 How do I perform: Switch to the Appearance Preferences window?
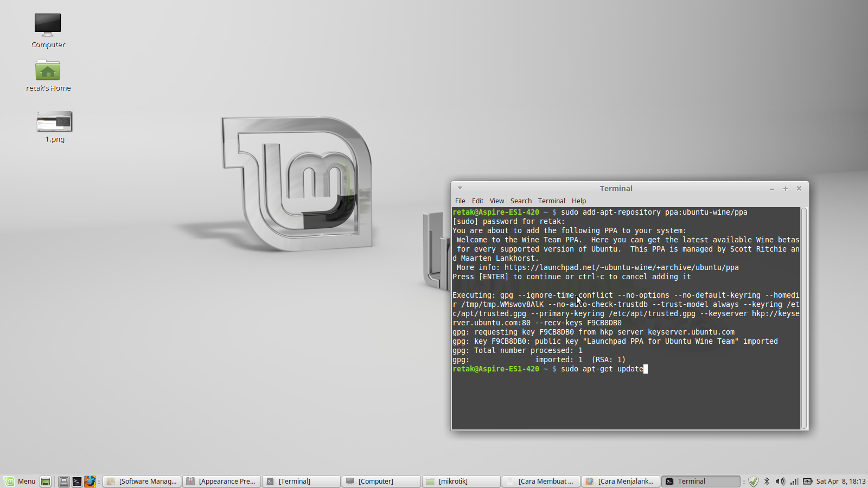tap(221, 481)
